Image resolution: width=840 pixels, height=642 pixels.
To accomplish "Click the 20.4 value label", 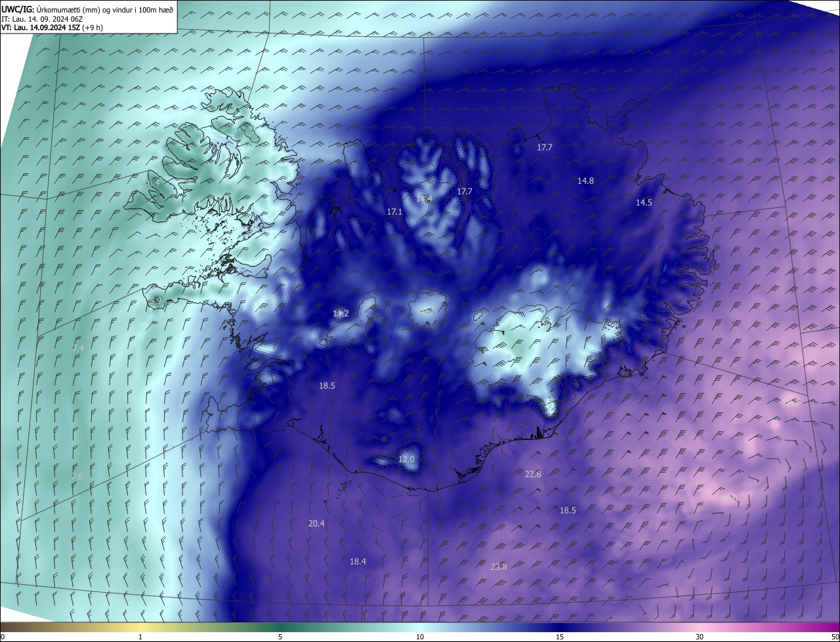I will 316,523.
